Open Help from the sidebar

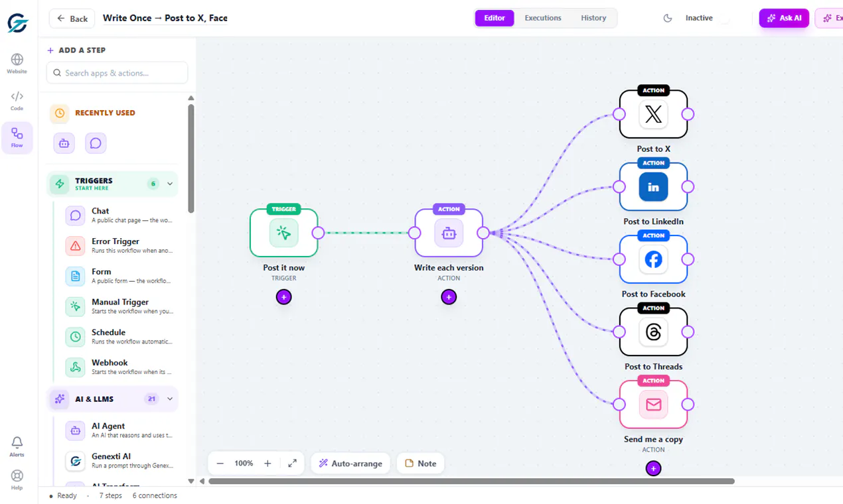(17, 479)
